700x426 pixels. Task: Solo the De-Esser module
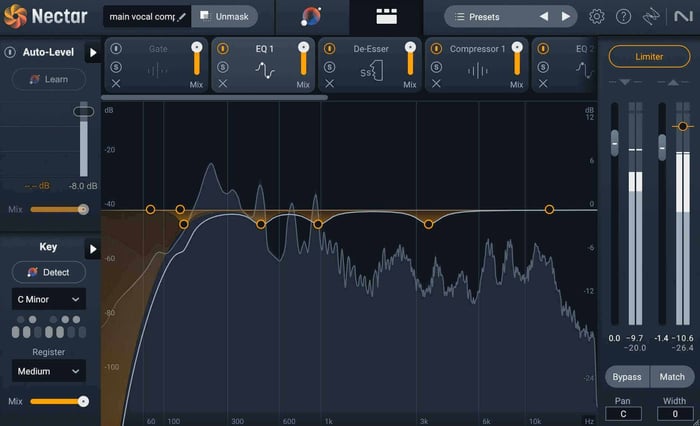329,67
